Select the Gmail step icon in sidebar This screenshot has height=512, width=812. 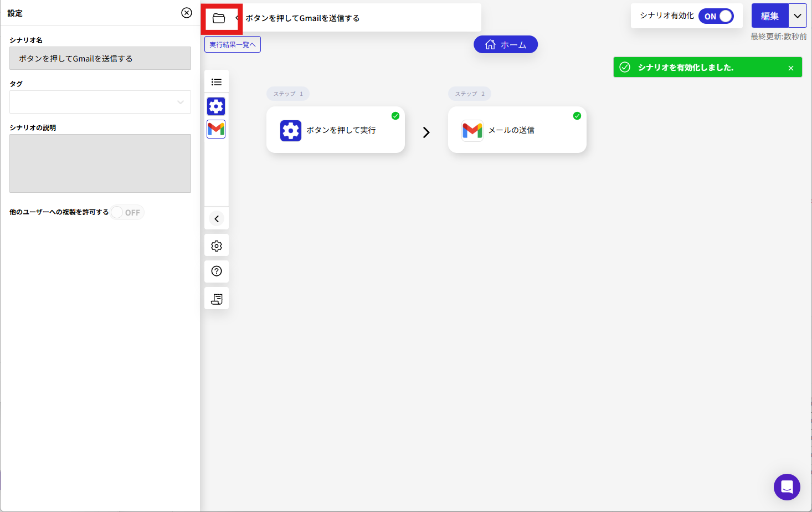(x=216, y=129)
